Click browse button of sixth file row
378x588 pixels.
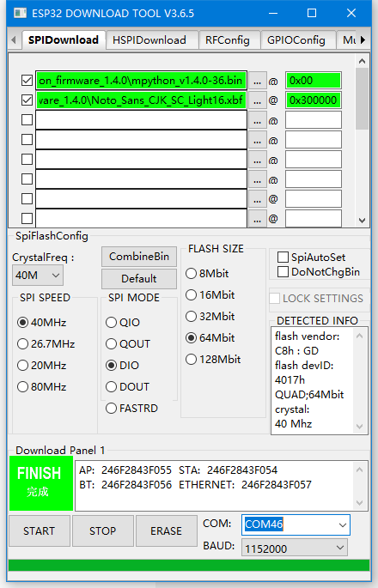[258, 180]
